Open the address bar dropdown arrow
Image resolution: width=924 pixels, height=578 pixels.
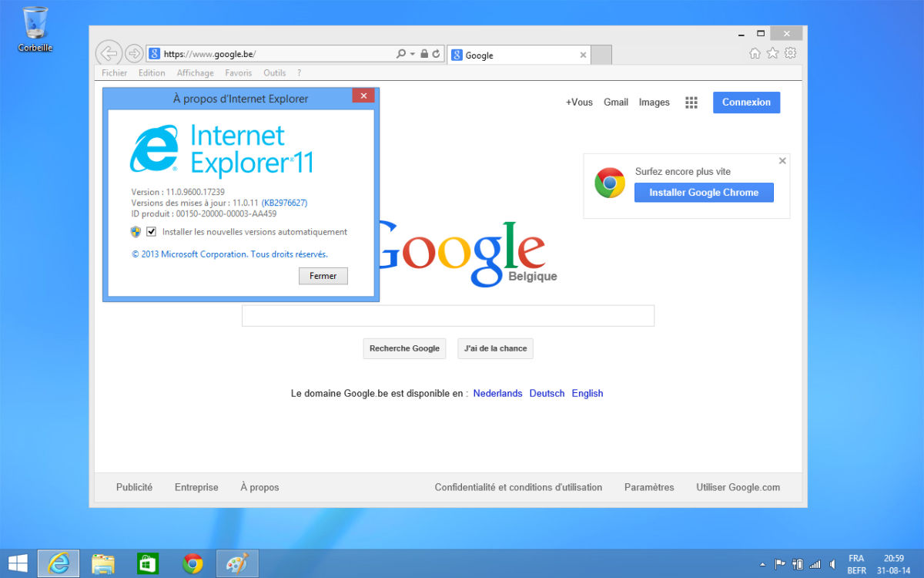click(x=413, y=54)
